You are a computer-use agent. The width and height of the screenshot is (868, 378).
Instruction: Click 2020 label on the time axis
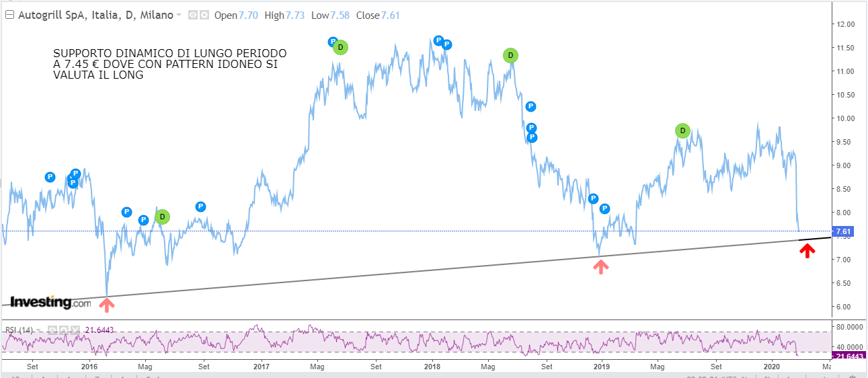(772, 367)
